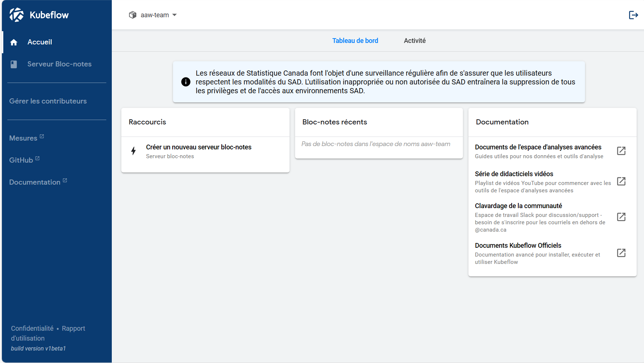Open external link icon for Documents Kubeflow Officiels
The width and height of the screenshot is (644, 363).
click(621, 253)
